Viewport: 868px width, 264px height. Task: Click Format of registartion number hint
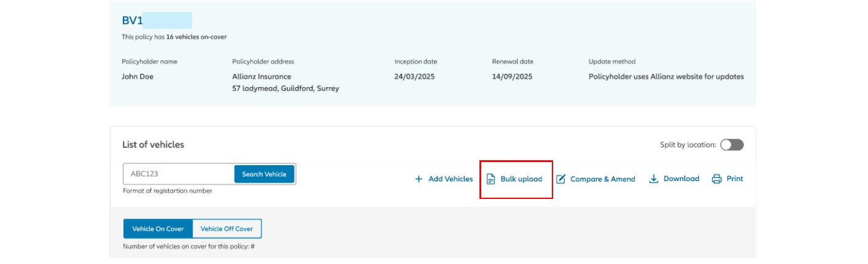168,191
